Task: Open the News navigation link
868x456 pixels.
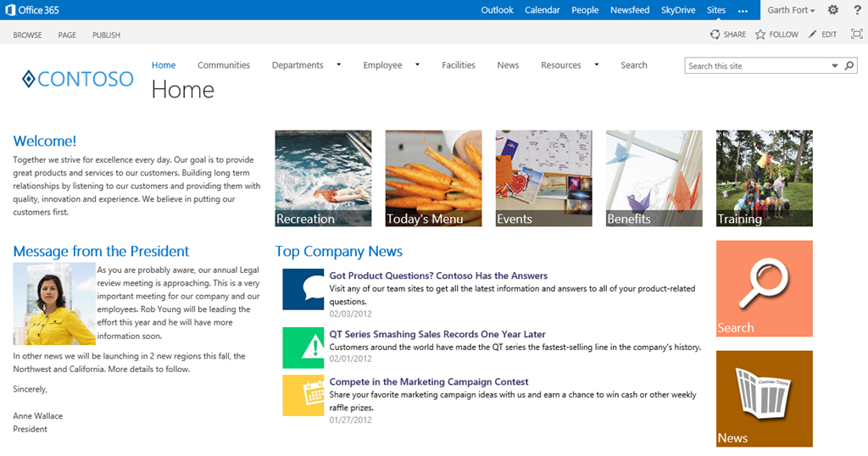Action: 508,64
